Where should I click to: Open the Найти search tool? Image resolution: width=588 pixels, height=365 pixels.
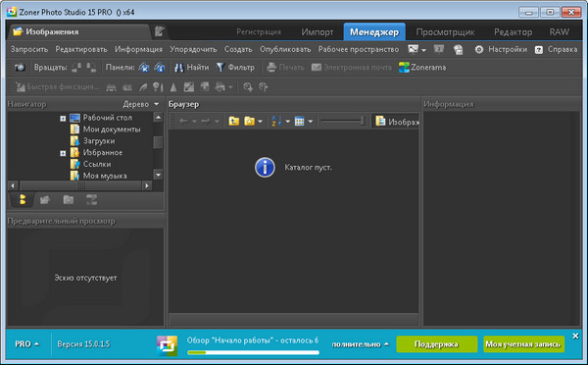192,68
